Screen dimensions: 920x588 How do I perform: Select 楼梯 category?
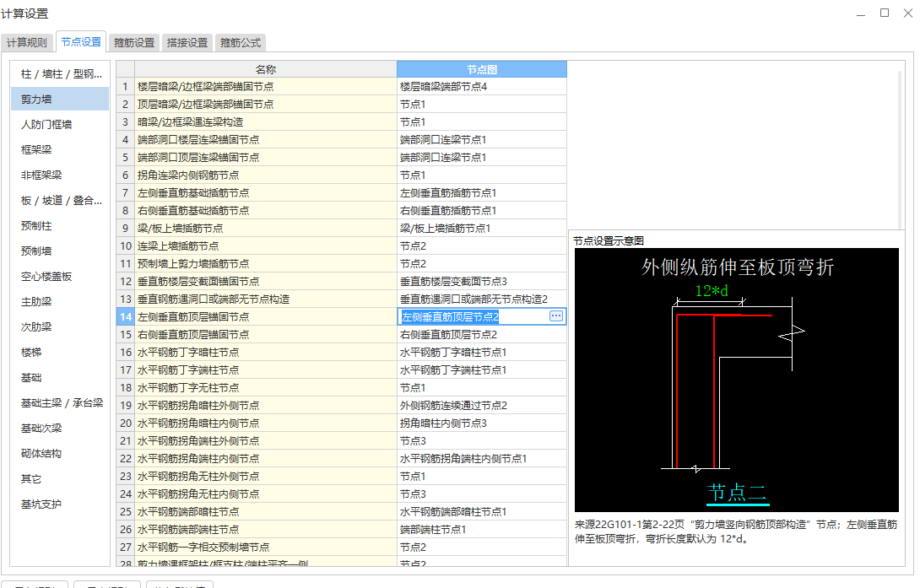coord(61,353)
